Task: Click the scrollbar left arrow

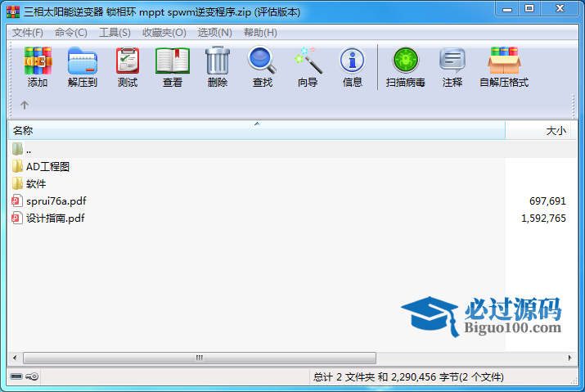Action: click(15, 358)
